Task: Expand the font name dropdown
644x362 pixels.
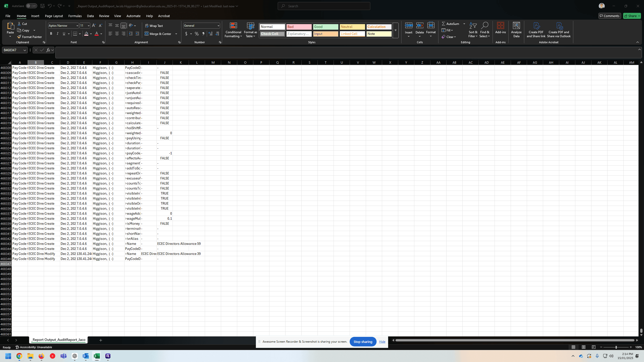Action: 77,26
